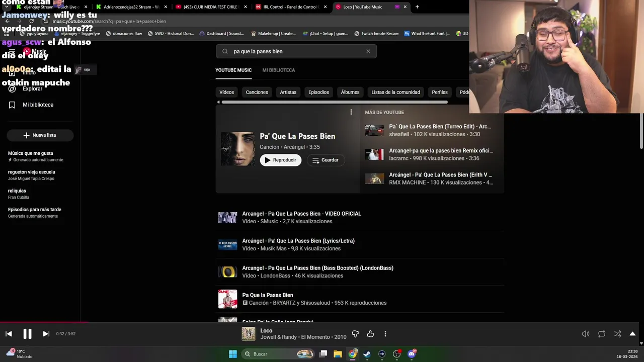Open the Explorar page in sidebar

[x=32, y=88]
